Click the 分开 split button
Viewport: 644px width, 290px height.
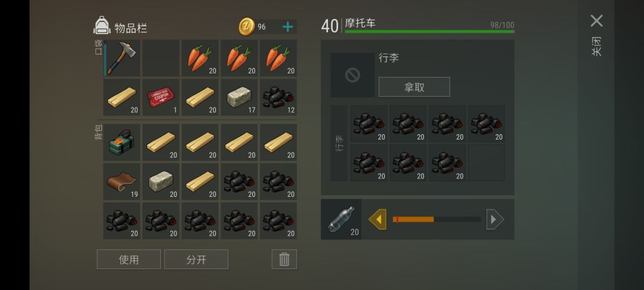196,259
